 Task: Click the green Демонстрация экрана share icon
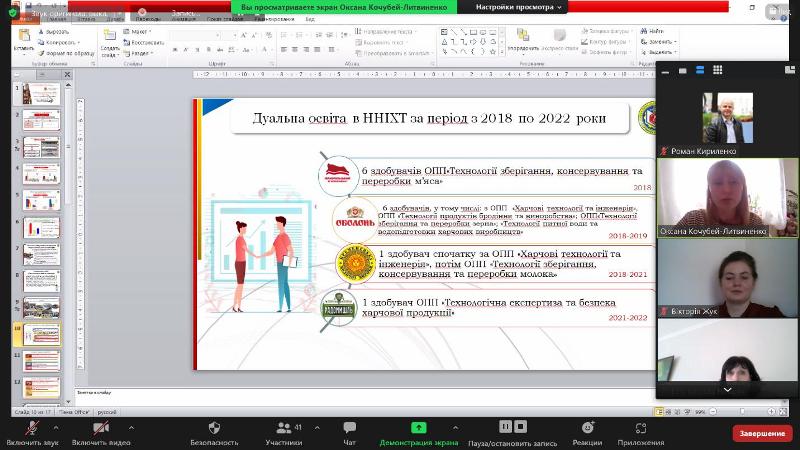[x=418, y=427]
